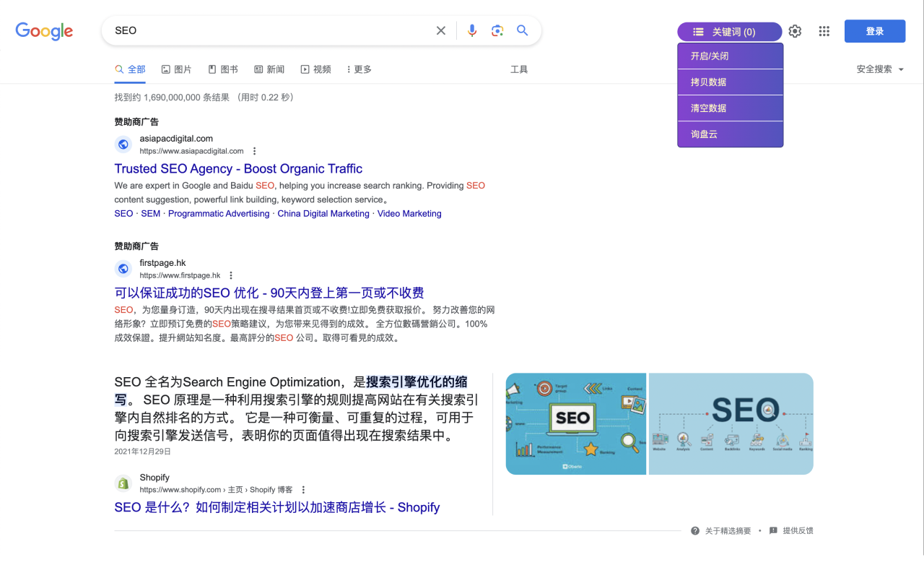Screen dimensions: 924x578
Task: Open three-dot menu beside firstpage.hk ad
Action: pos(231,275)
